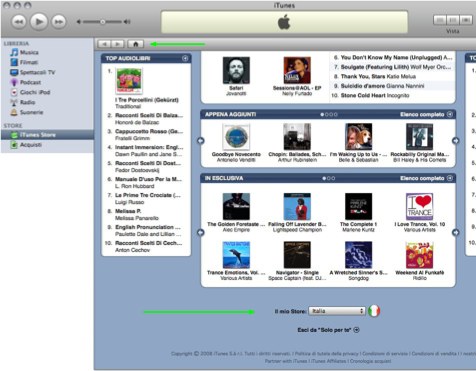
Task: Open The Complete I Marlene Kuntz cover
Action: click(x=358, y=206)
